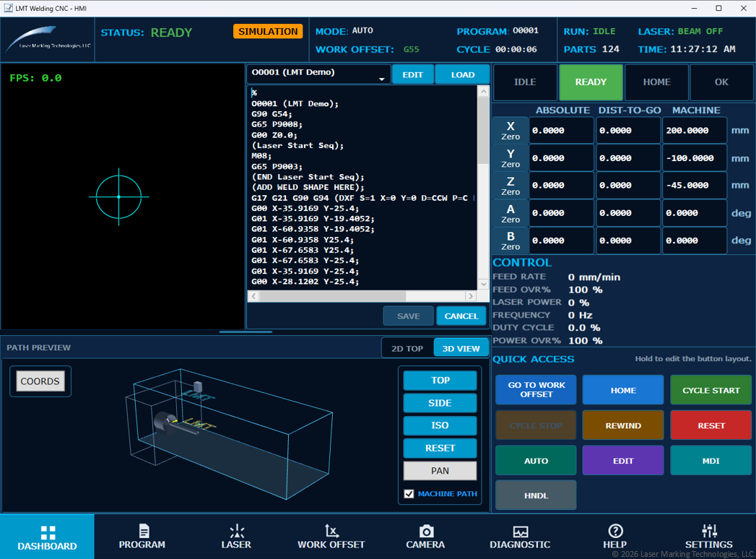
Task: Click the blue HOME quick access button
Action: coord(623,390)
